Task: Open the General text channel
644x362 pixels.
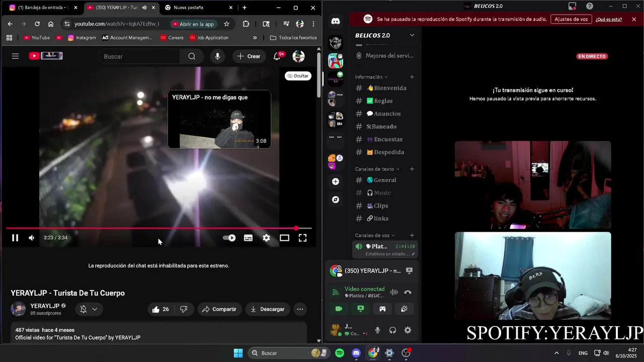Action: click(x=385, y=180)
